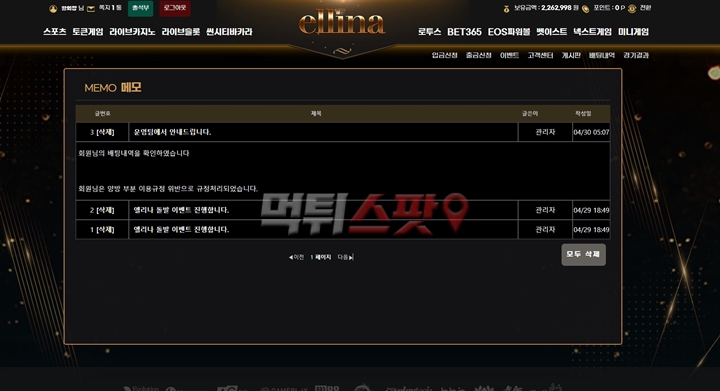Image resolution: width=720 pixels, height=391 pixels.
Task: Open 고객센터 in the sub navigation
Action: point(540,56)
